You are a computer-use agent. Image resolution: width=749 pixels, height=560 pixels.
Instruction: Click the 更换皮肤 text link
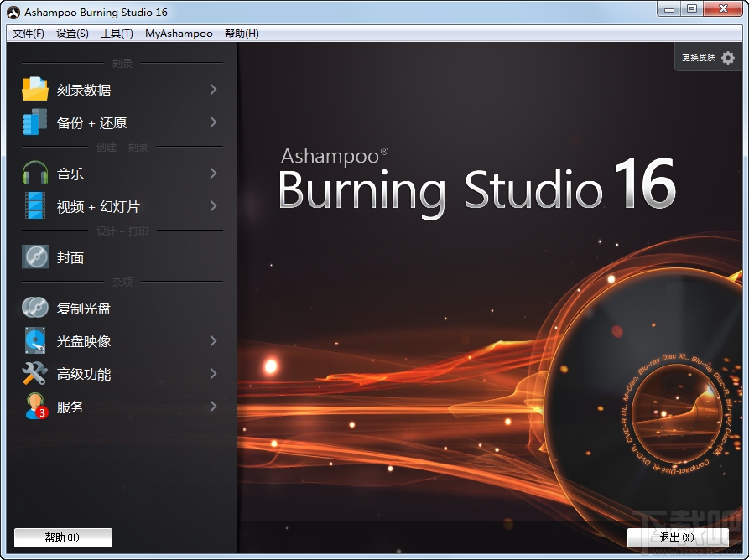[x=699, y=58]
